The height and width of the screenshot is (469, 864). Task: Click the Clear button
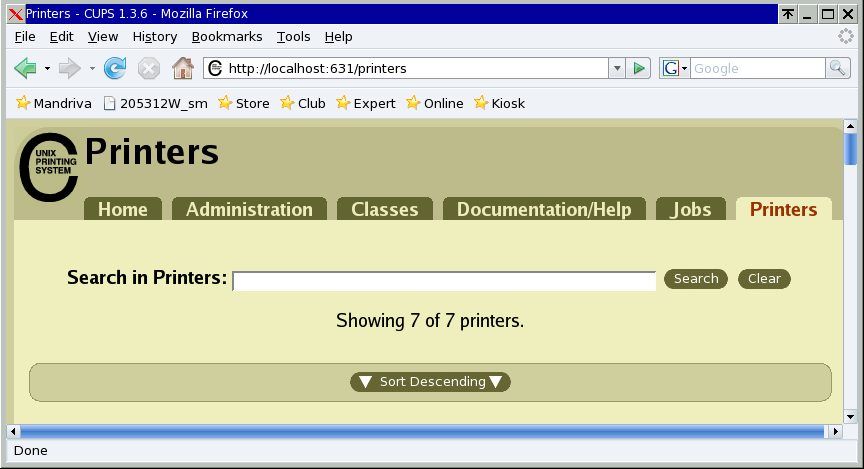click(764, 278)
